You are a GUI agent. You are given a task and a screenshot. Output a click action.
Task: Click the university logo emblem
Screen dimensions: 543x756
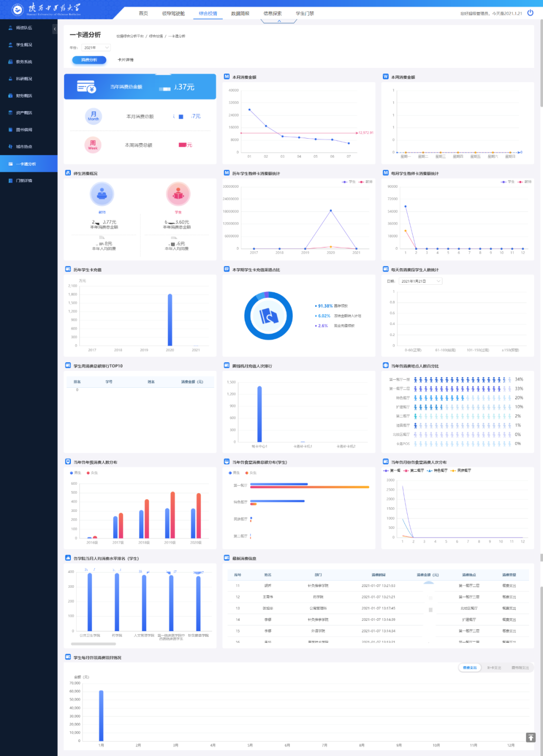(x=17, y=10)
